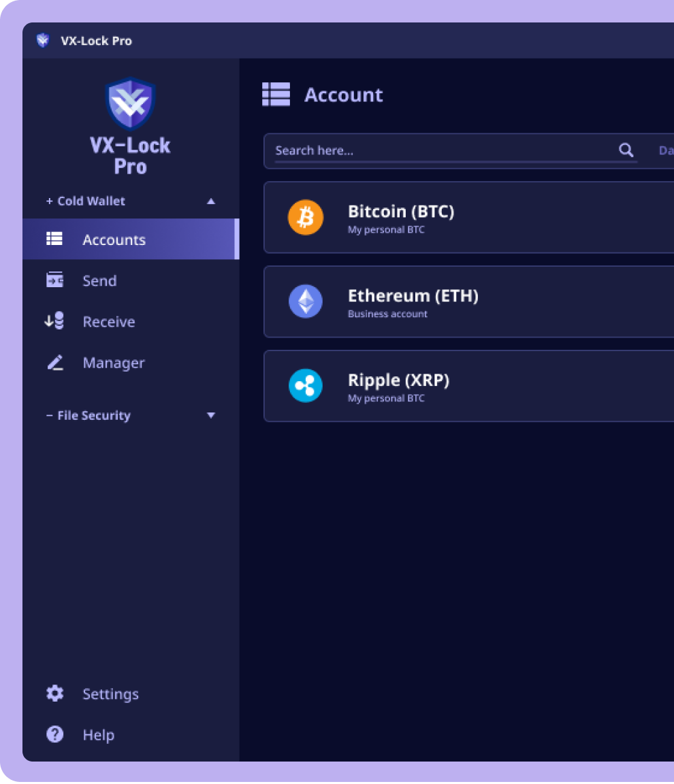This screenshot has width=674, height=784.
Task: Click the Account header list icon
Action: 276,95
